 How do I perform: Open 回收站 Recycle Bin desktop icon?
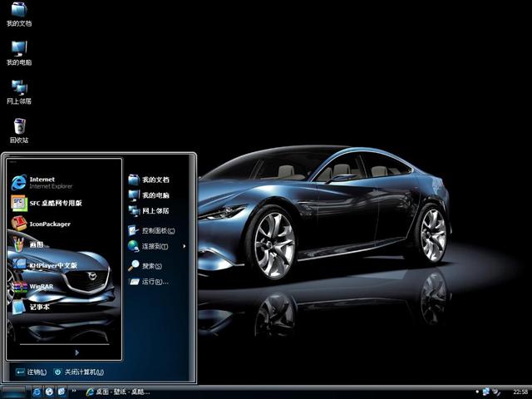pyautogui.click(x=19, y=131)
